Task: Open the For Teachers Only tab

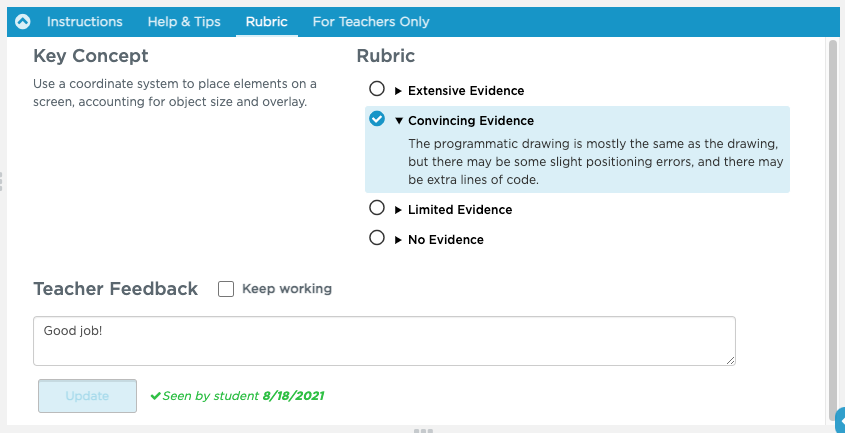Action: [371, 21]
